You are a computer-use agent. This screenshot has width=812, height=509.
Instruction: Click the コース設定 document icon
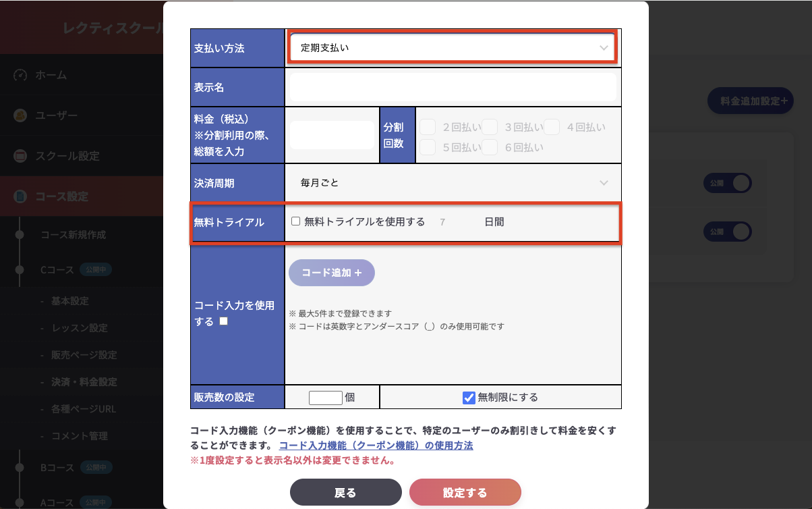[20, 196]
